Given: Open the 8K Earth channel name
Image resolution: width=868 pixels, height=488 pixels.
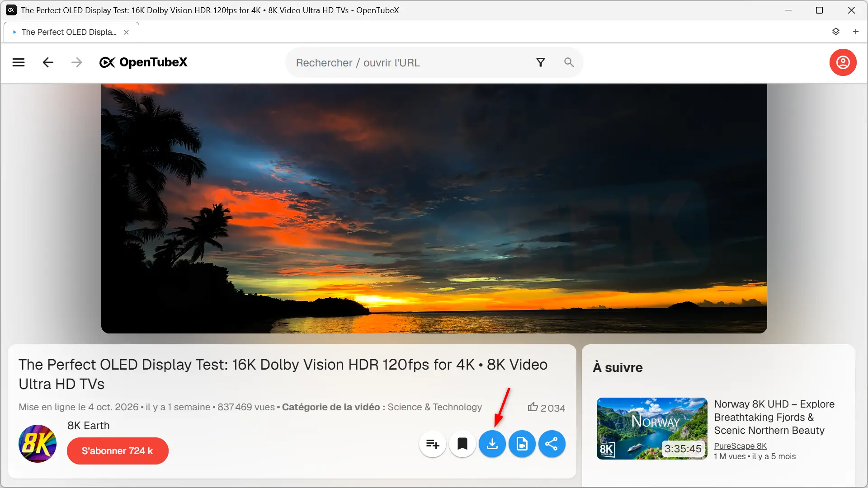Looking at the screenshot, I should 89,426.
